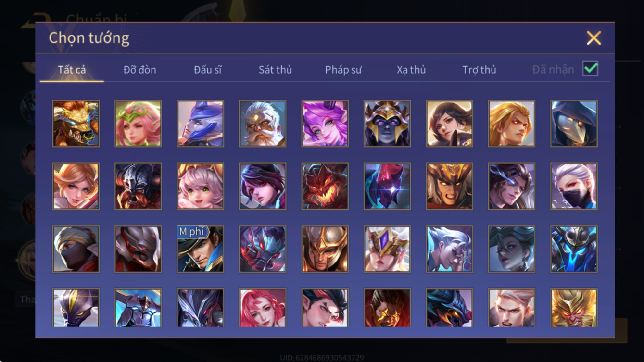Switch to the 'Đỡ đòn' tab
The width and height of the screenshot is (644, 362).
(x=139, y=70)
